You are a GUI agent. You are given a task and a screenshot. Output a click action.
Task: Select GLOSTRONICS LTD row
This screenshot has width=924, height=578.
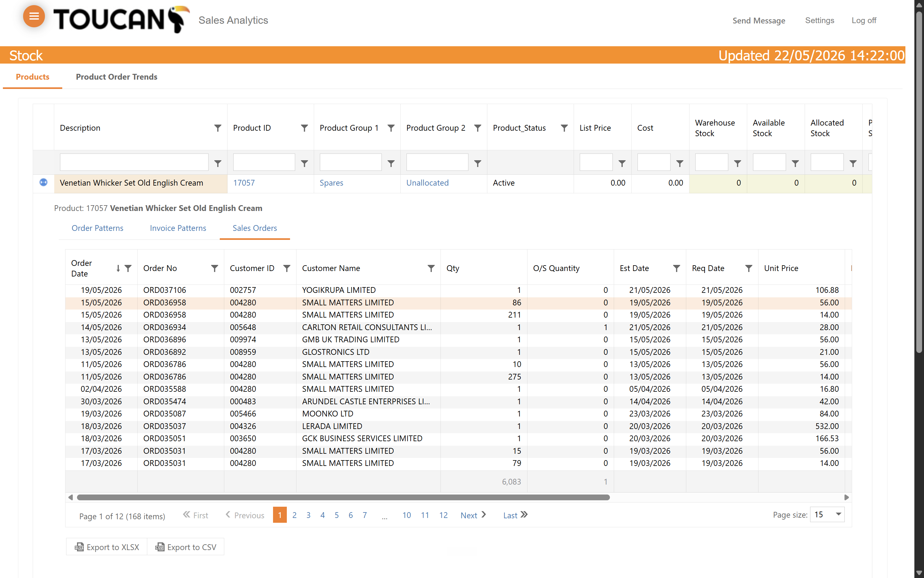458,352
